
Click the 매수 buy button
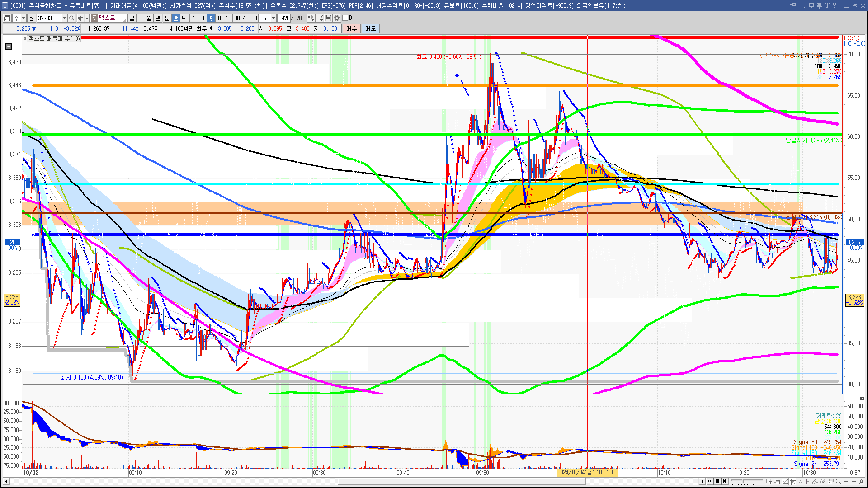[352, 28]
